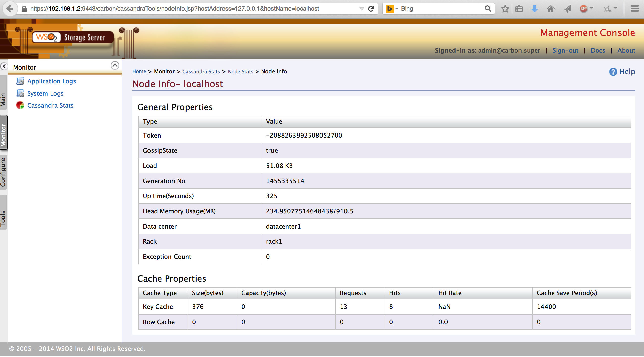Collapse the Monitor menu panel
The width and height of the screenshot is (644, 357).
click(115, 66)
